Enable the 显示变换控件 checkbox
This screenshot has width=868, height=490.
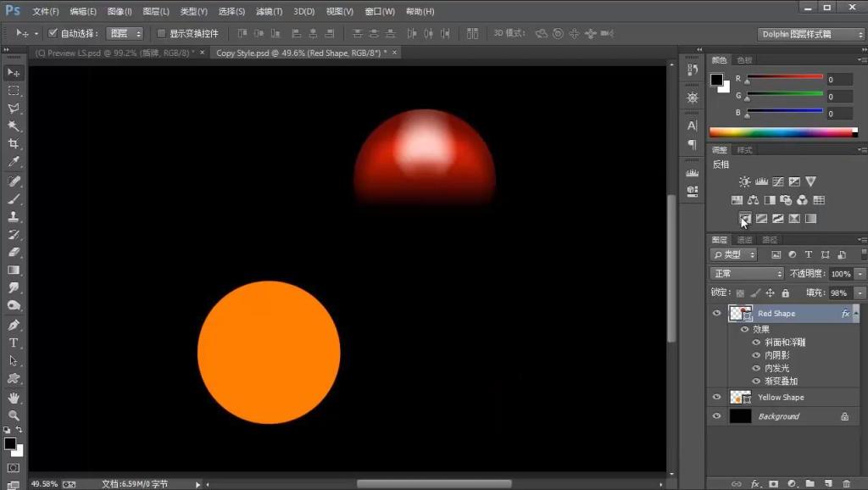coord(161,33)
